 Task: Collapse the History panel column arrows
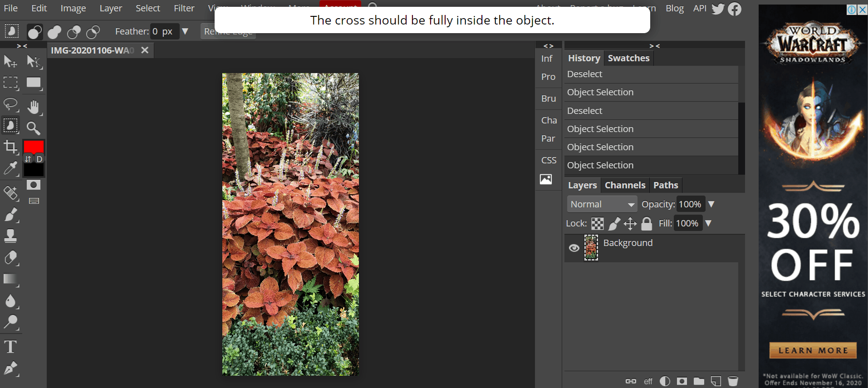point(654,46)
